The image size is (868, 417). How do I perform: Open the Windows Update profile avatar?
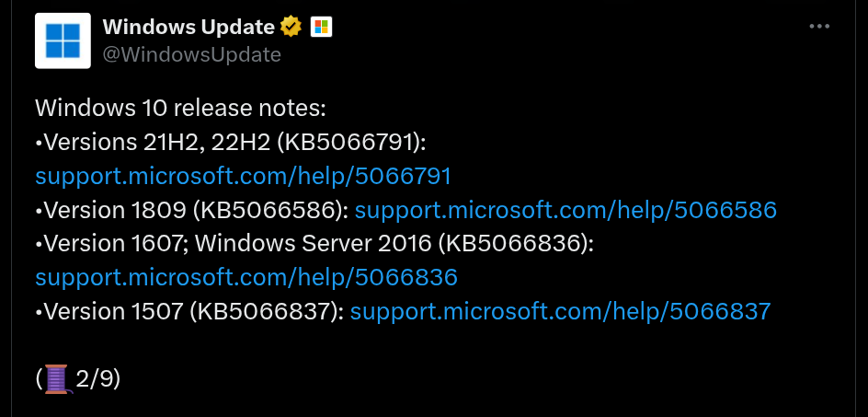(63, 41)
